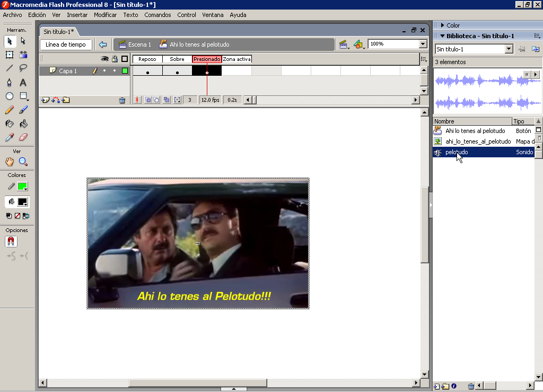Select the Selection arrow tool
Screen dimensions: 543x392
click(10, 41)
